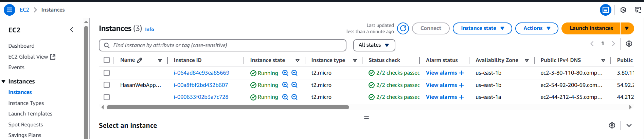
Task: Open instance i-090633f02b3a7c728 link
Action: coord(201,97)
